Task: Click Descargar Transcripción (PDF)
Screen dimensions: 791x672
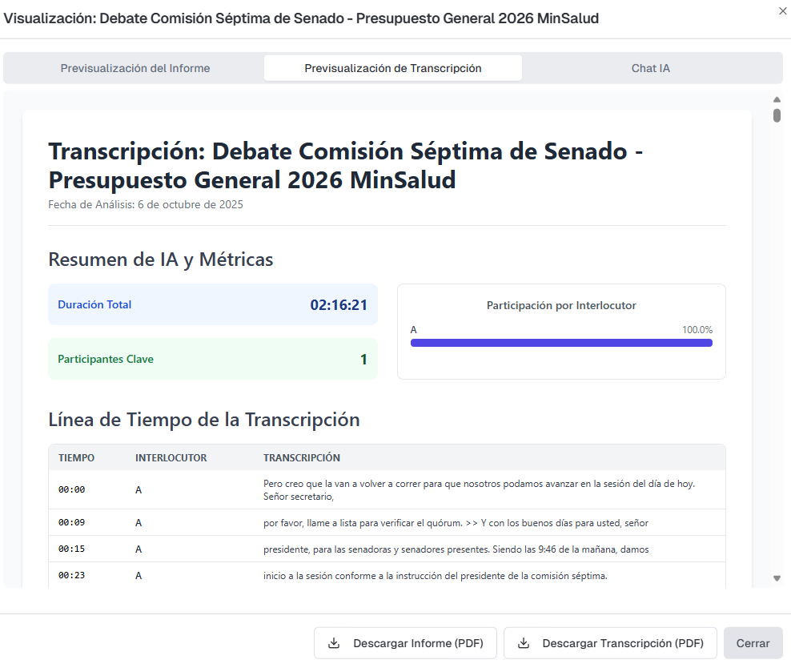Action: coord(610,642)
